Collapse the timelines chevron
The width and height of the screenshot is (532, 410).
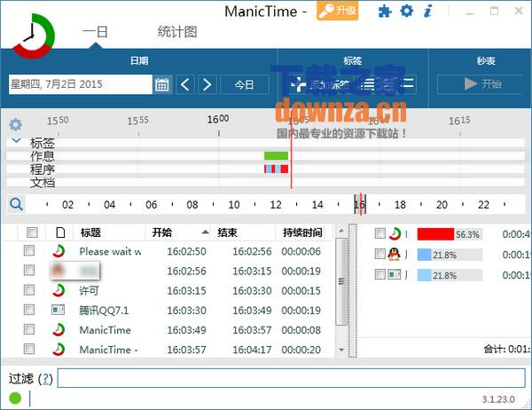(x=16, y=140)
